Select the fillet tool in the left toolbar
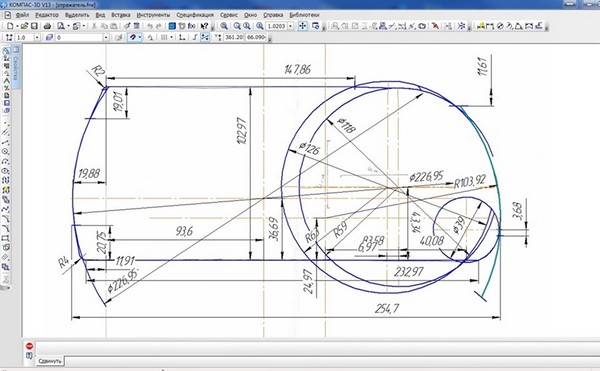The height and width of the screenshot is (371, 600). point(6,228)
